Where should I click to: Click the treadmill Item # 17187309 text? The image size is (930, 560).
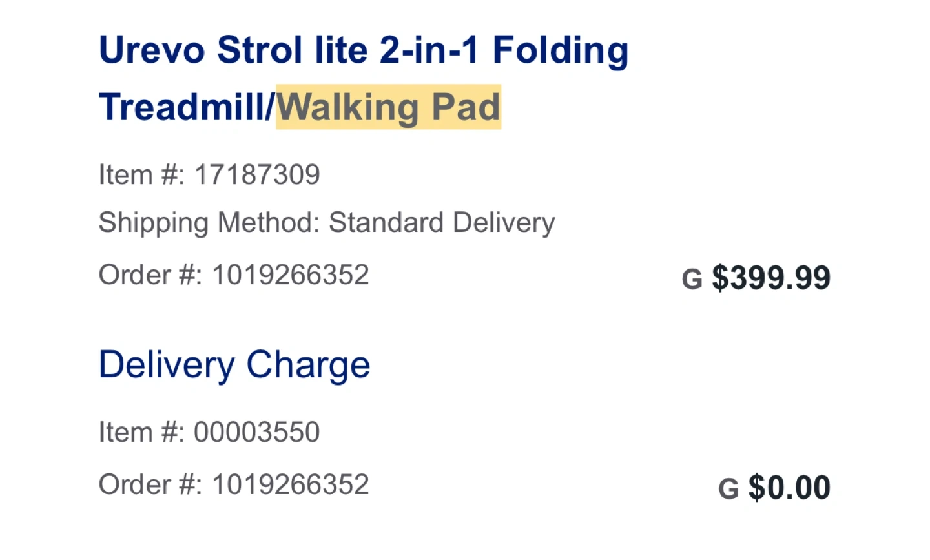coord(209,175)
